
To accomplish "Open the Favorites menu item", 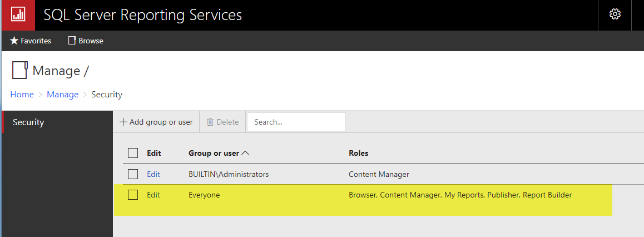I will click(x=36, y=41).
